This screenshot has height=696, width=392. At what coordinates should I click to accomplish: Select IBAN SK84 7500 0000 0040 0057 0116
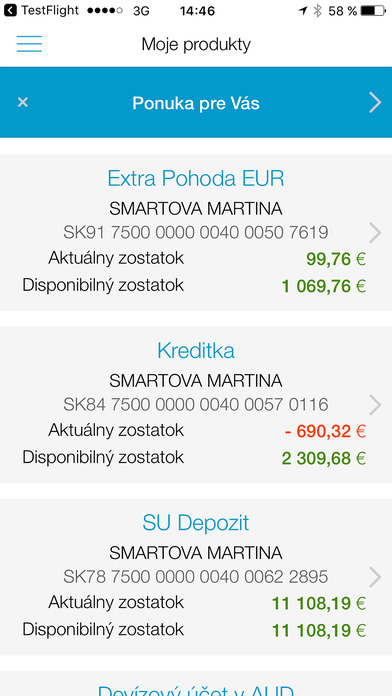click(196, 404)
